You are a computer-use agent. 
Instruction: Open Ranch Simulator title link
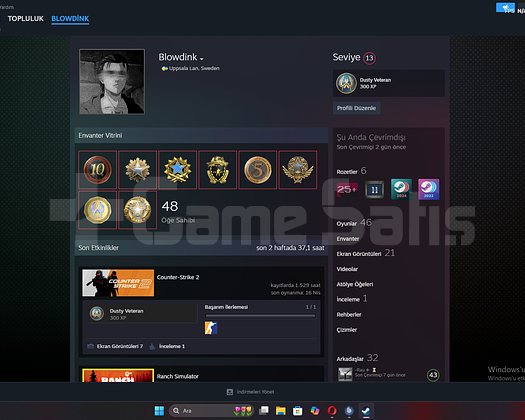(x=177, y=376)
